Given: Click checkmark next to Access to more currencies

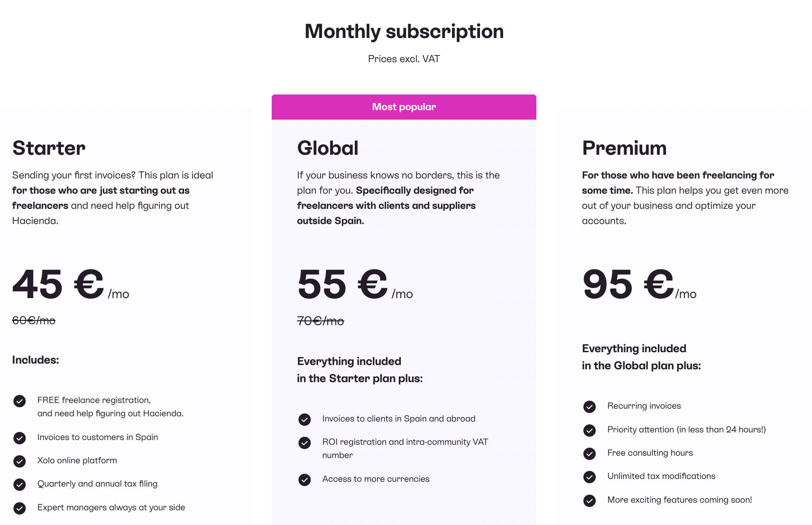Looking at the screenshot, I should (304, 479).
